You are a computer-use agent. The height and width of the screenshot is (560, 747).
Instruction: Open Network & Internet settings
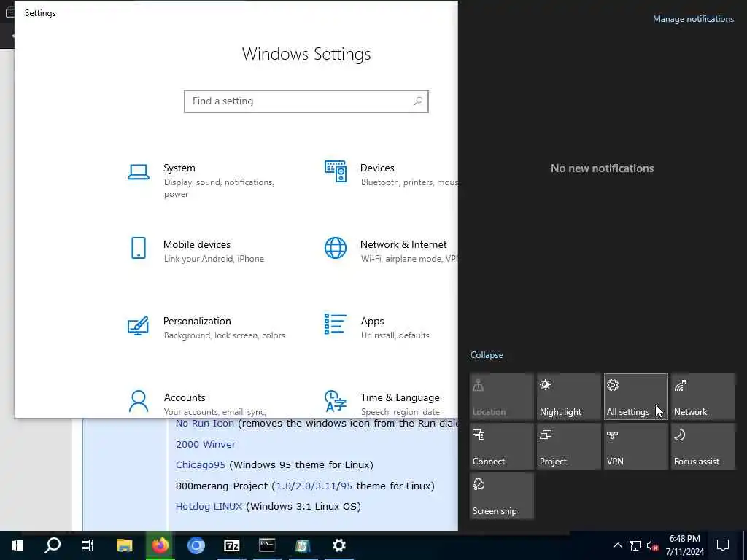click(x=391, y=251)
